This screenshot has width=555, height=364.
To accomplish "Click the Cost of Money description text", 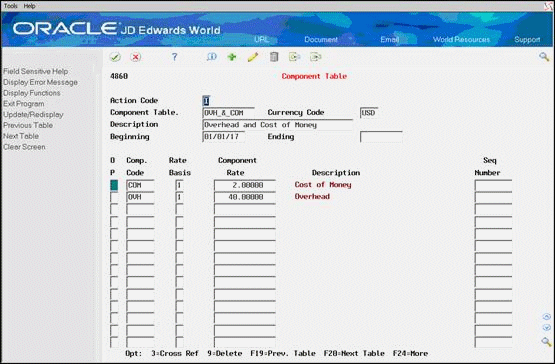I will point(323,185).
